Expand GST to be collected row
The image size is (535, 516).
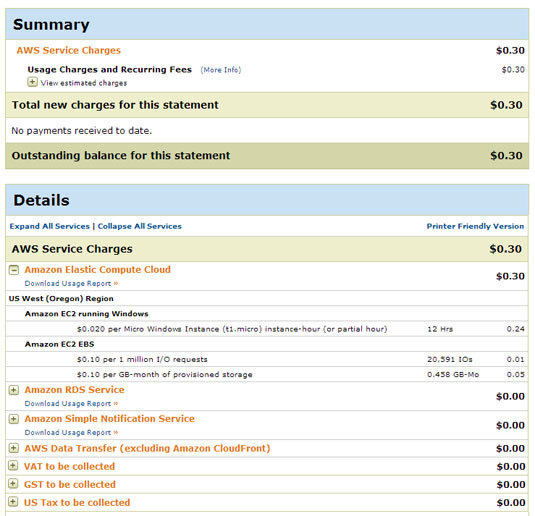13,484
